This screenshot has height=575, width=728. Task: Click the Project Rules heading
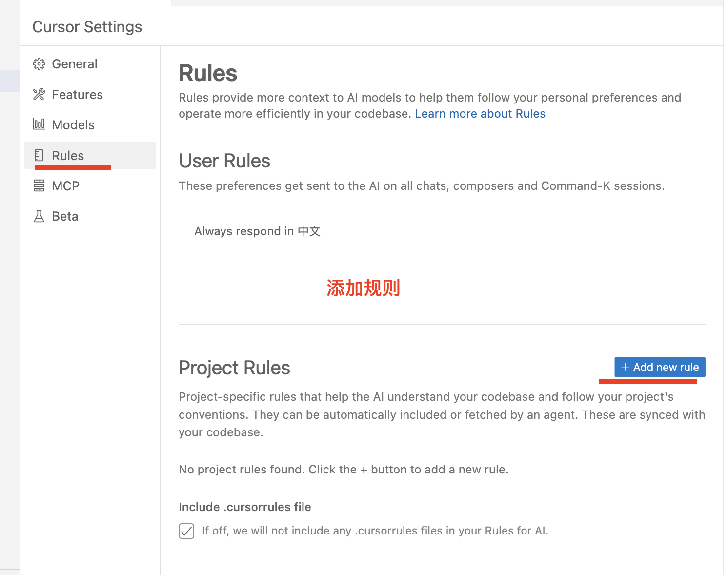click(x=234, y=368)
